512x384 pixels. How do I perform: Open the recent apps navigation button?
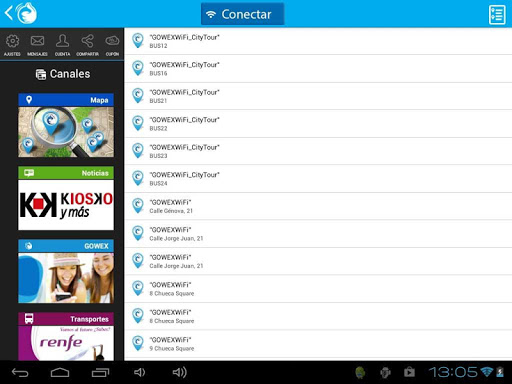(100, 372)
